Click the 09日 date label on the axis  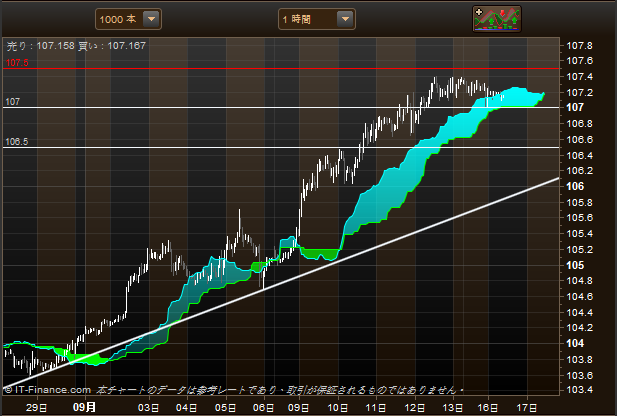point(299,407)
